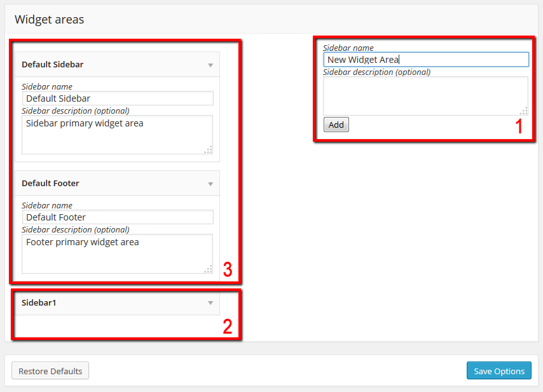Collapse the Default Sidebar panel arrow
Image resolution: width=543 pixels, height=392 pixels.
coord(210,65)
